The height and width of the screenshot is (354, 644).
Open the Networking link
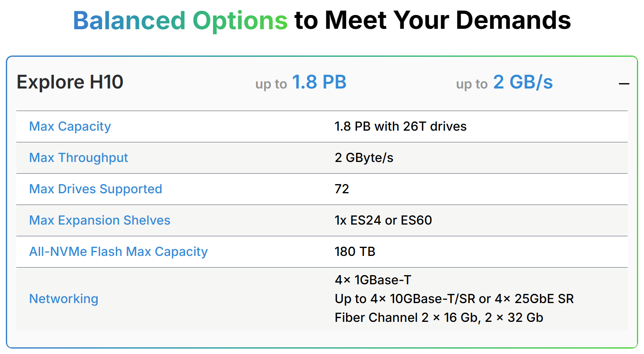click(64, 298)
